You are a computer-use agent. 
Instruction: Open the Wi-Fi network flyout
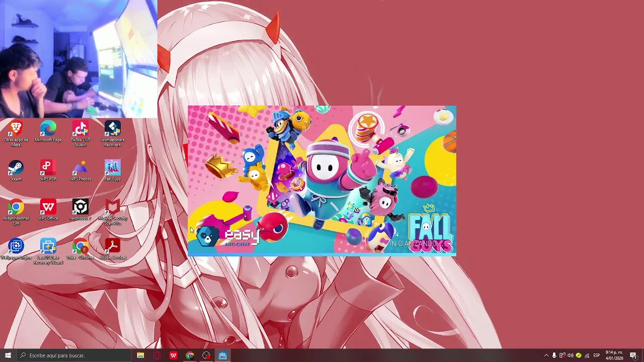[x=587, y=355]
